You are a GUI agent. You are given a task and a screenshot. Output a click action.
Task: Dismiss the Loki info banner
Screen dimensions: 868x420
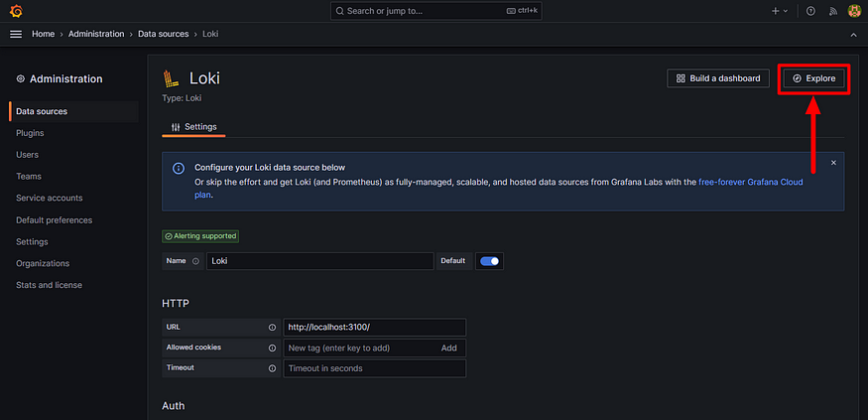[833, 163]
